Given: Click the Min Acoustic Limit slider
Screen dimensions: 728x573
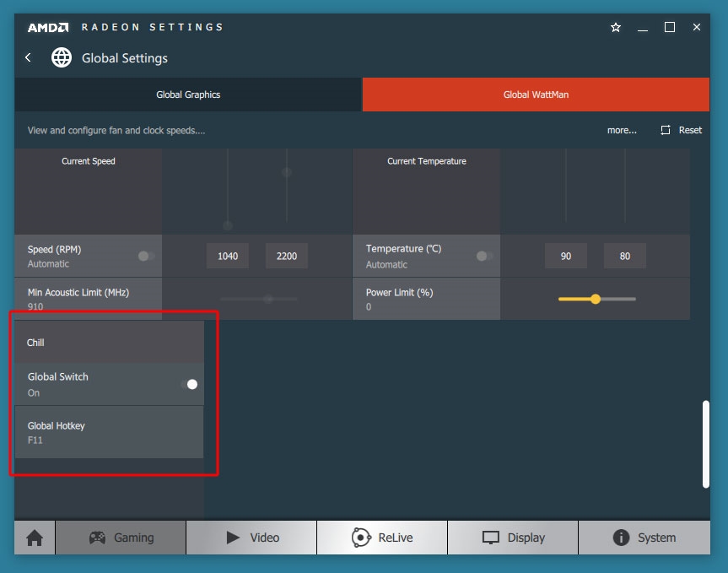Looking at the screenshot, I should (259, 299).
